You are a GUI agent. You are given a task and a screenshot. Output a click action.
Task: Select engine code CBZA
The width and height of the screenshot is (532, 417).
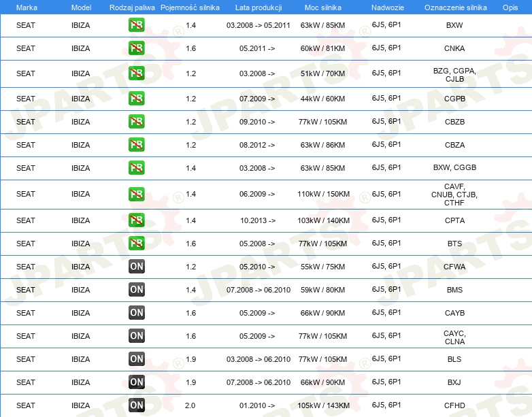click(x=454, y=145)
